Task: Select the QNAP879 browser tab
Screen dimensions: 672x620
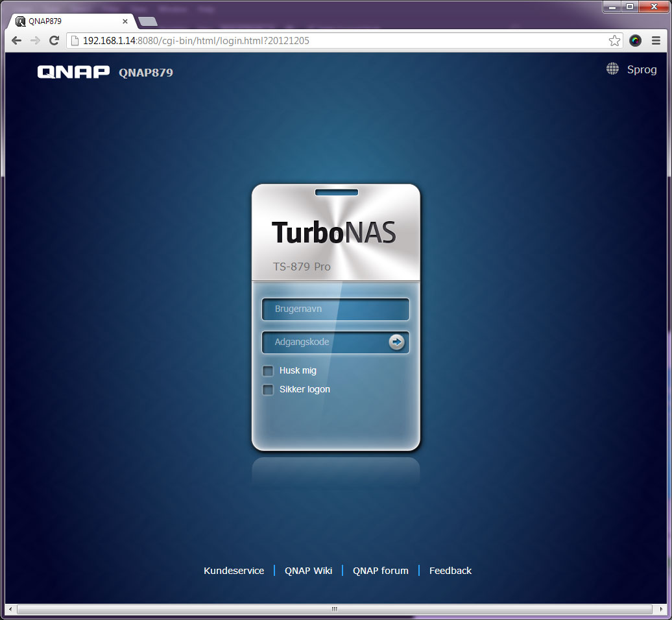Action: coord(72,21)
